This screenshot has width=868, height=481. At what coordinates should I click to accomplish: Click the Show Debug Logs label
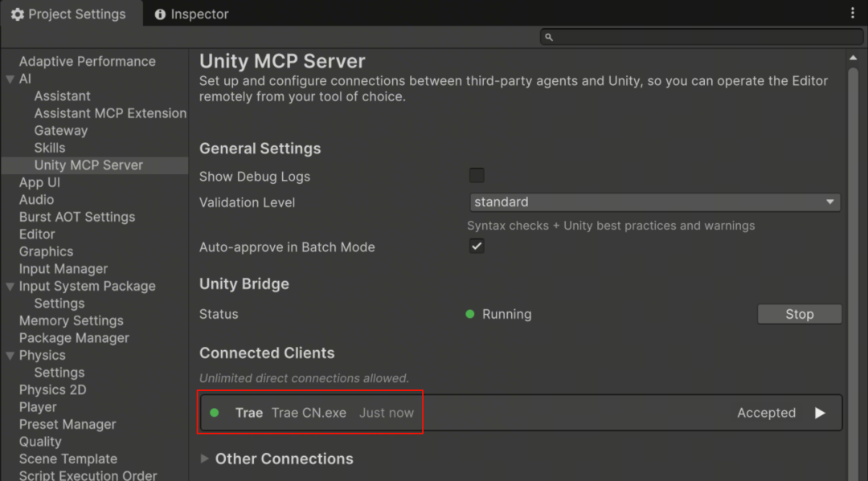tap(255, 177)
